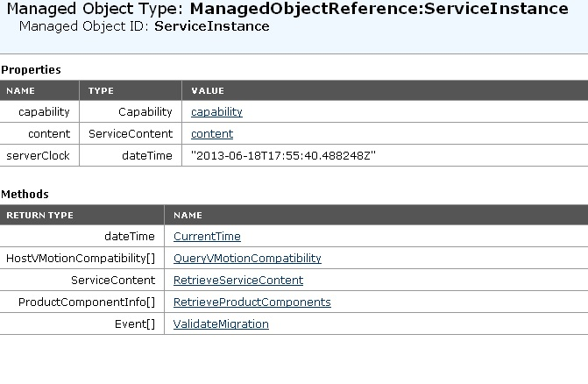Open the capability property link
The width and height of the screenshot is (588, 384).
pyautogui.click(x=216, y=112)
